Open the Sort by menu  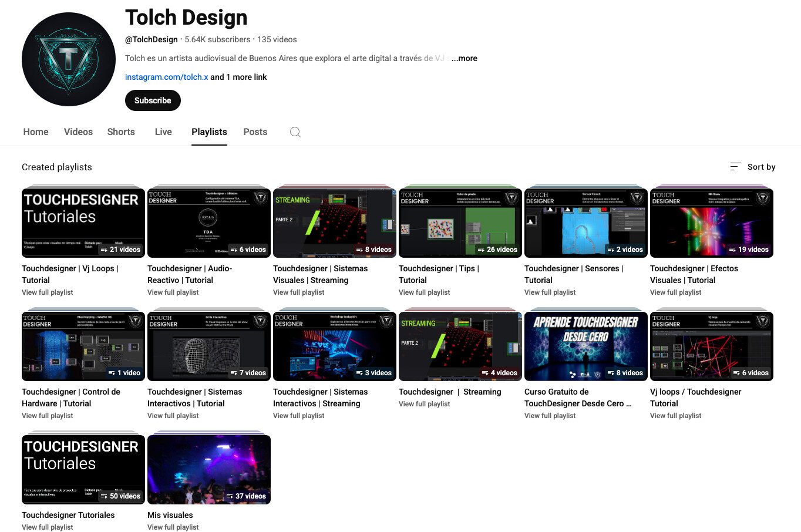[x=753, y=167]
